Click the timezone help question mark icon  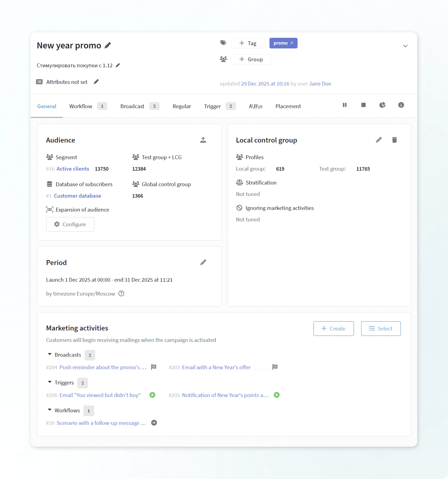[x=121, y=294]
